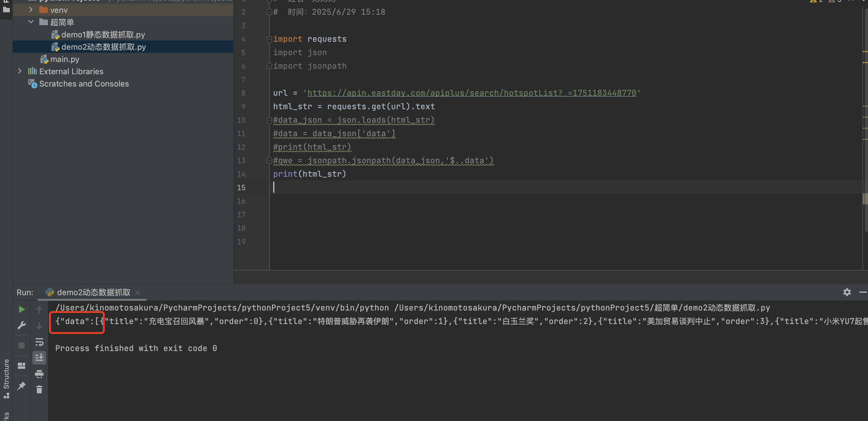The image size is (868, 421).
Task: Expand the venv folder
Action: pos(31,10)
